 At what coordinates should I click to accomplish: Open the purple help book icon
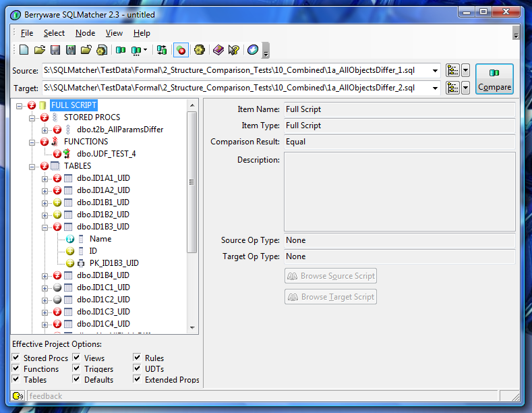coord(218,50)
